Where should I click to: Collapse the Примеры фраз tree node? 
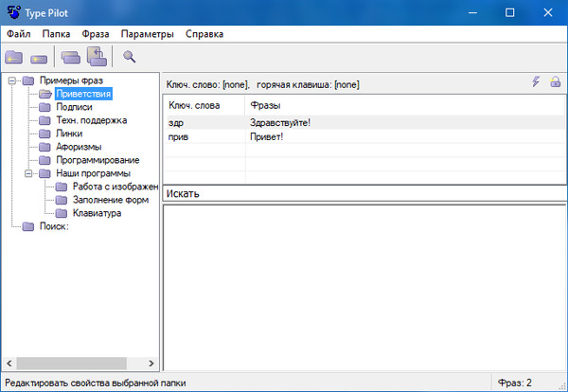(12, 80)
